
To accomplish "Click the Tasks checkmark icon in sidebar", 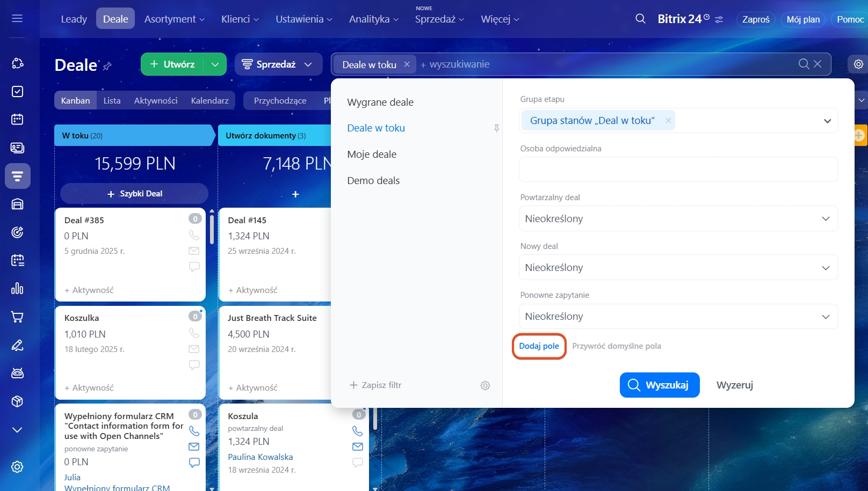I will pyautogui.click(x=17, y=91).
